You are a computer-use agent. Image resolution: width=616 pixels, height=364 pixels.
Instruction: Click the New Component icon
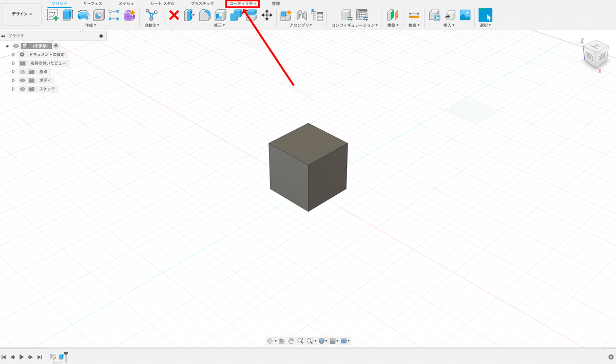point(286,15)
